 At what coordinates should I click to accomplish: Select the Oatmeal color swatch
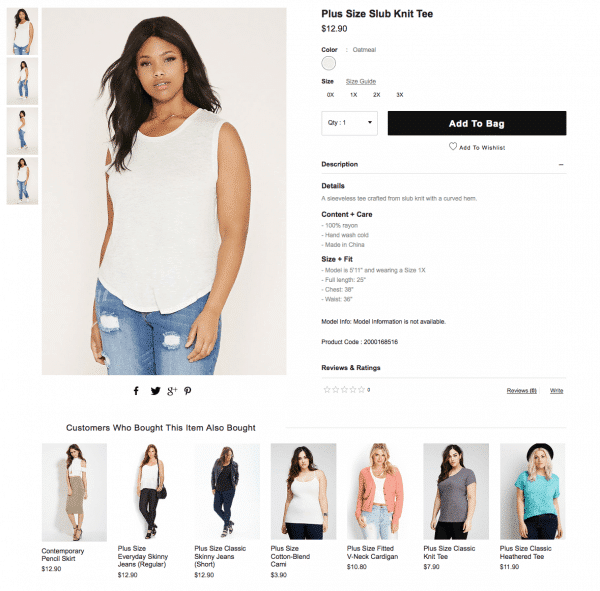click(328, 63)
